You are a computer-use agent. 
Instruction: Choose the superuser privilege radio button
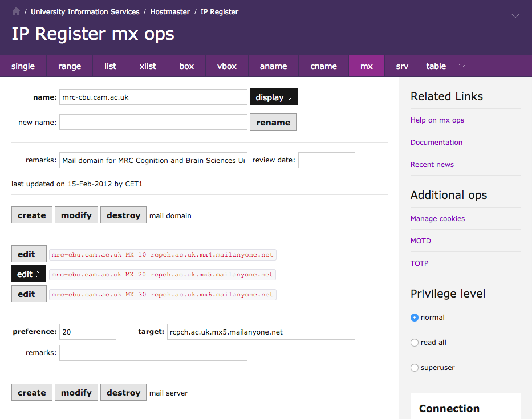[x=415, y=368]
